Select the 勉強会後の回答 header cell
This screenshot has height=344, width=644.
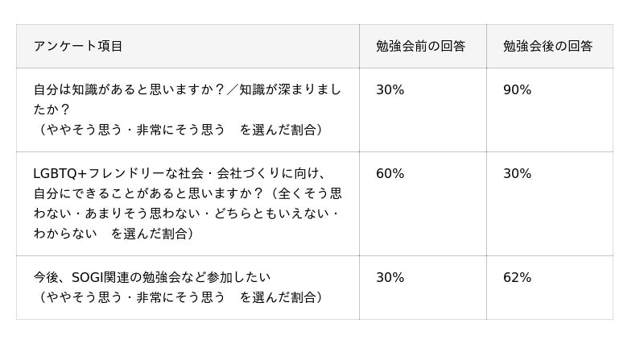coord(547,46)
